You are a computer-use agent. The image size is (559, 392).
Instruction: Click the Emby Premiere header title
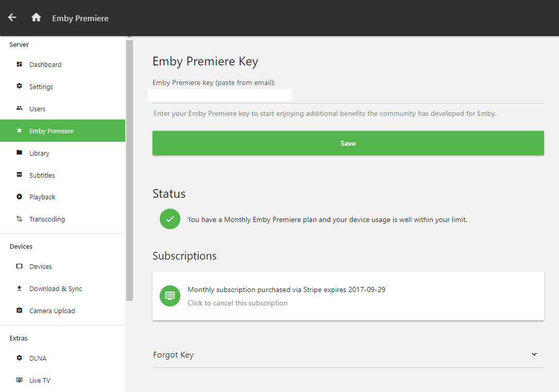click(80, 18)
